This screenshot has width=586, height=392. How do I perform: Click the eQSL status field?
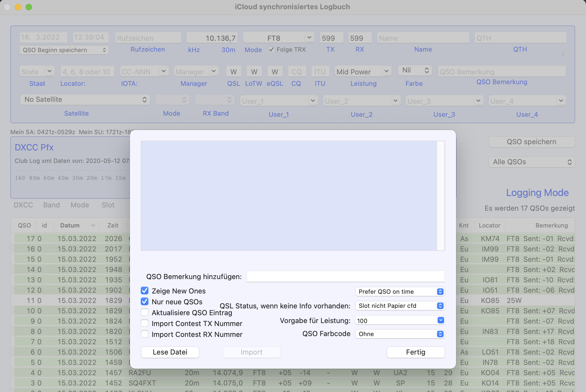275,71
